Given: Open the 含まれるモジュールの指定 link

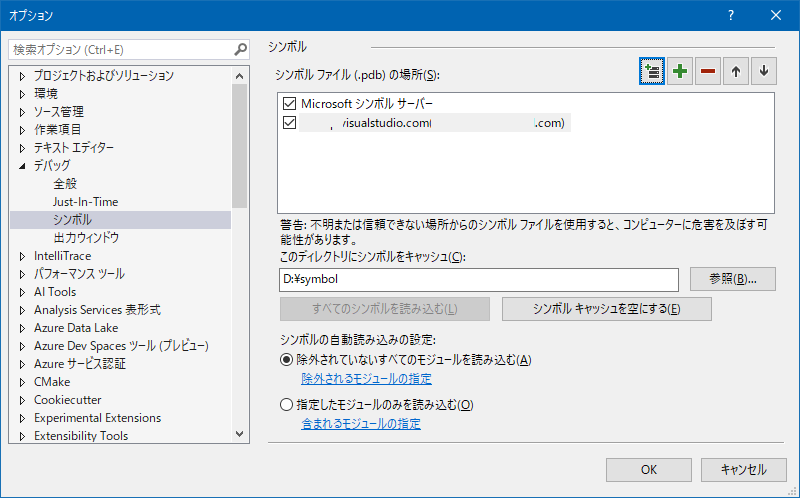Looking at the screenshot, I should pos(361,424).
